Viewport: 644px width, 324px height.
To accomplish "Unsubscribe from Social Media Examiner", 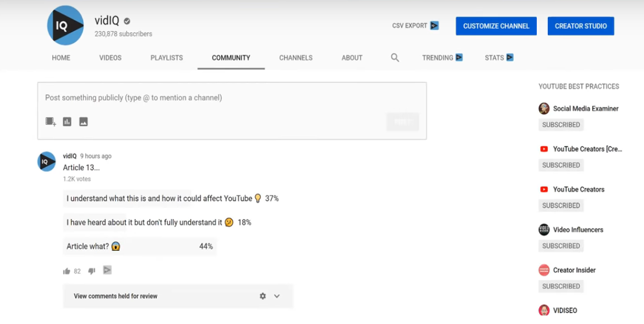I will pyautogui.click(x=561, y=125).
